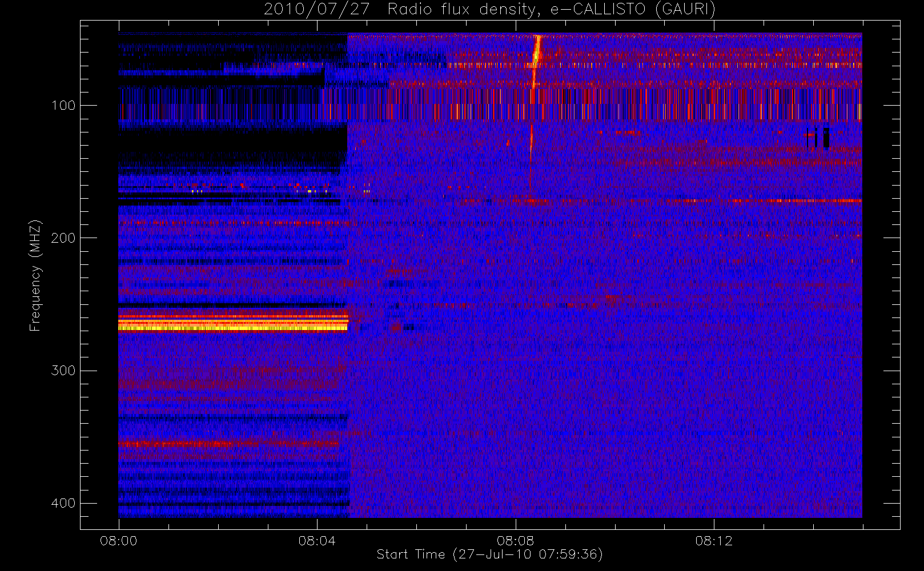This screenshot has width=924, height=571.
Task: Click the 100 frequency tick label
Action: pyautogui.click(x=63, y=106)
